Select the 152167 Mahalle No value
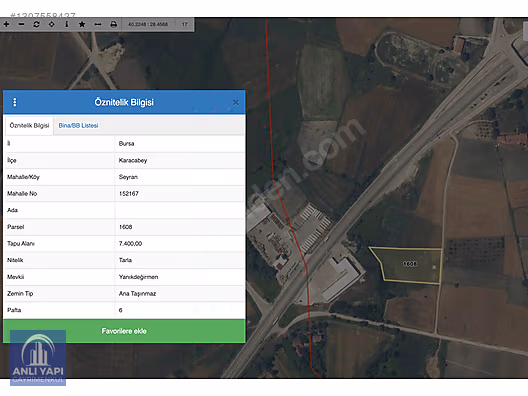The height and width of the screenshot is (396, 528). (179, 194)
